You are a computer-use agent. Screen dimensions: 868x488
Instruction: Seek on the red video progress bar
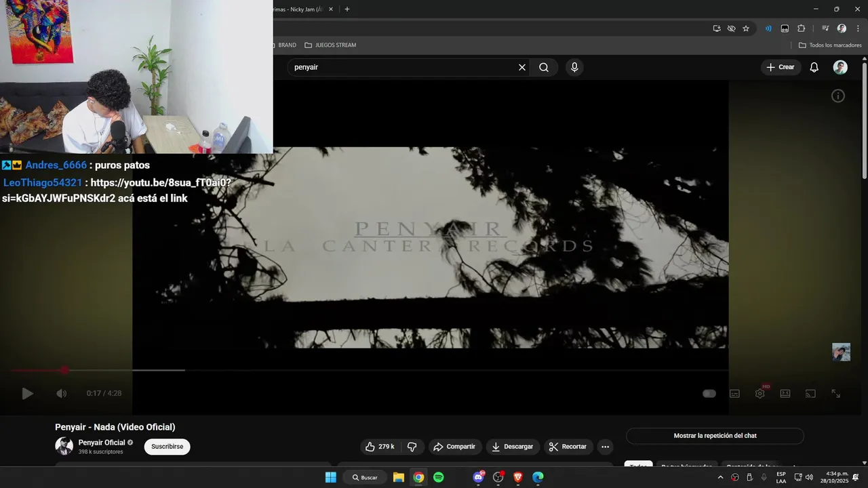click(370, 370)
